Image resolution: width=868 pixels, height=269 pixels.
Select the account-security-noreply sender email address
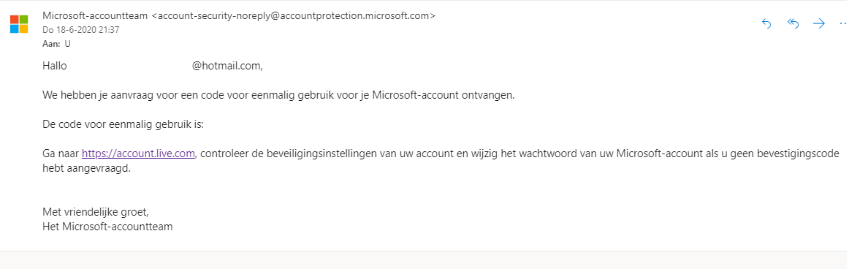tap(294, 16)
